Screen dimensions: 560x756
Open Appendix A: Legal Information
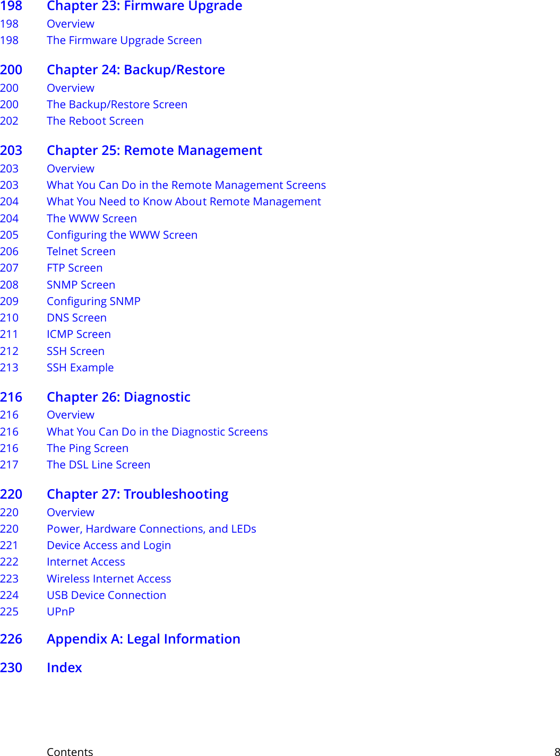pos(143,639)
